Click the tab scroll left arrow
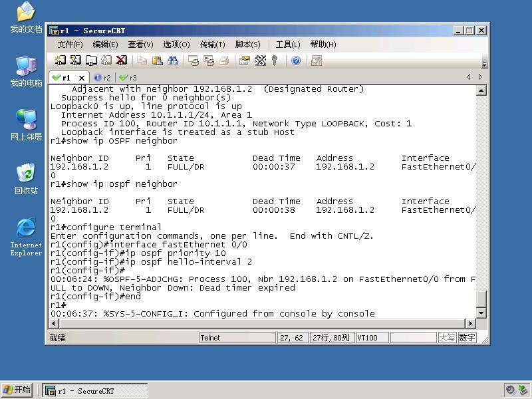The width and height of the screenshot is (532, 399). coord(469,77)
